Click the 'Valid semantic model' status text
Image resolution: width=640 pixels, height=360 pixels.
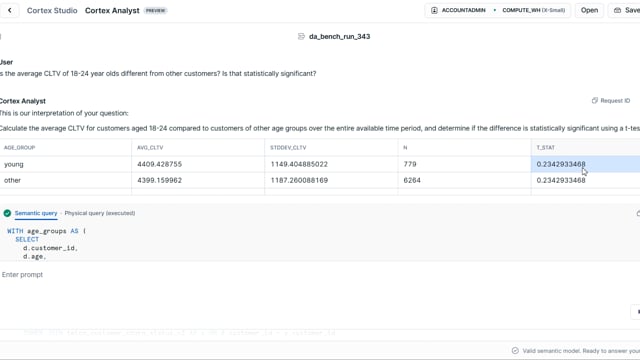581,351
